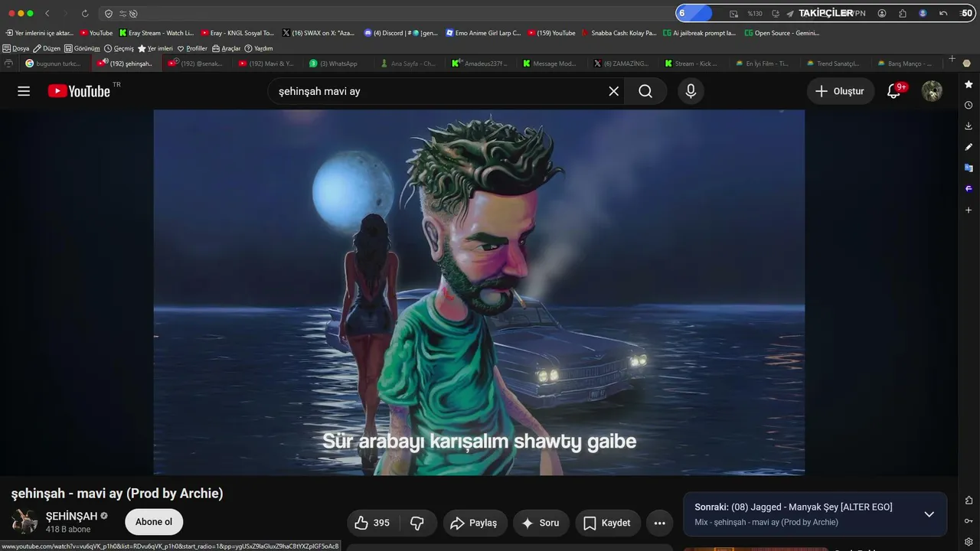Open the YouTube guide hamburger menu
This screenshot has width=980, height=551.
pyautogui.click(x=24, y=91)
